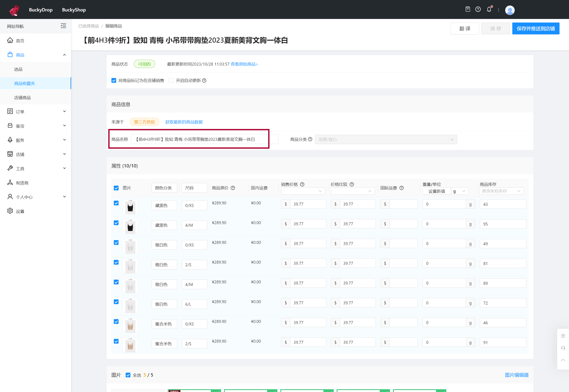Viewport: 569px width, 392px height.
Task: Click the 商品名称 text field
Action: click(204, 139)
